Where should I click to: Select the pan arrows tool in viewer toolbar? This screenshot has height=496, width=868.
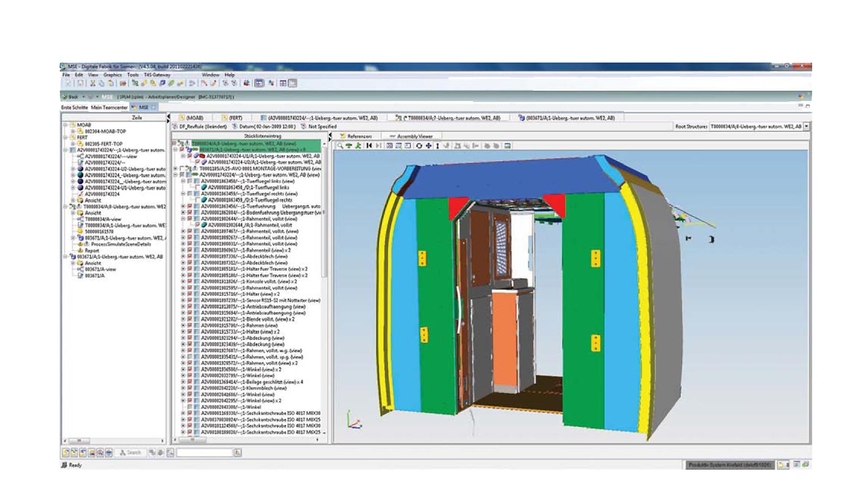click(x=429, y=146)
